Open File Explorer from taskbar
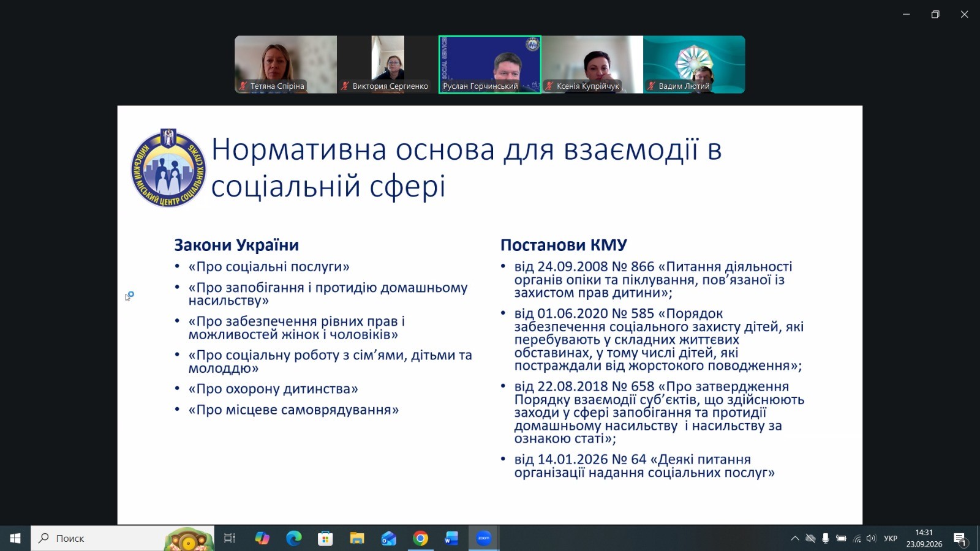The height and width of the screenshot is (551, 980). tap(357, 538)
